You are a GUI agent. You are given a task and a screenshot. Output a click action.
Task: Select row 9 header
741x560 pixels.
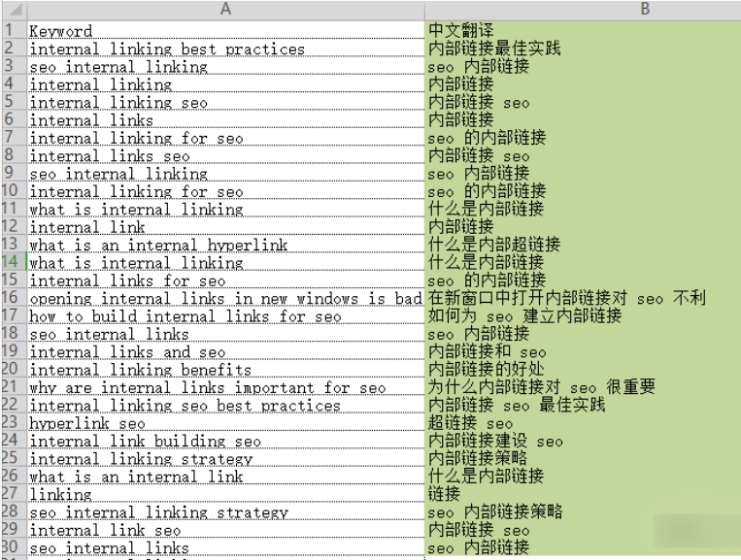click(x=14, y=173)
